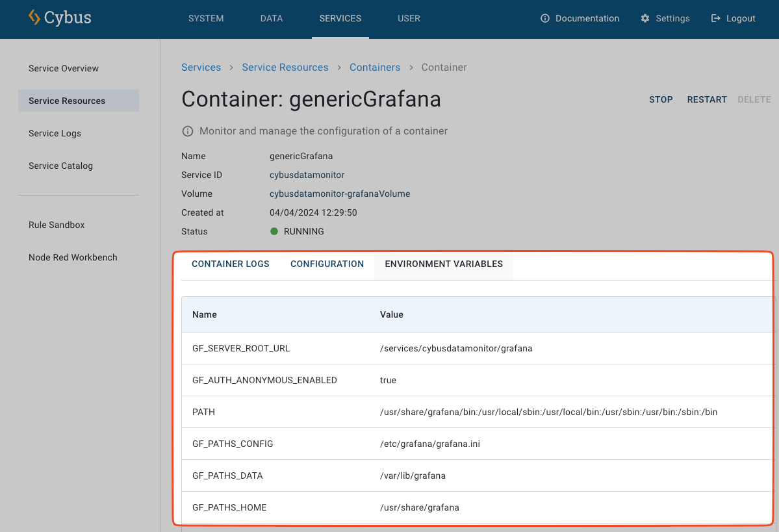Screen dimensions: 779x532
Task: Switch to the Container Logs tab
Action: point(231,264)
